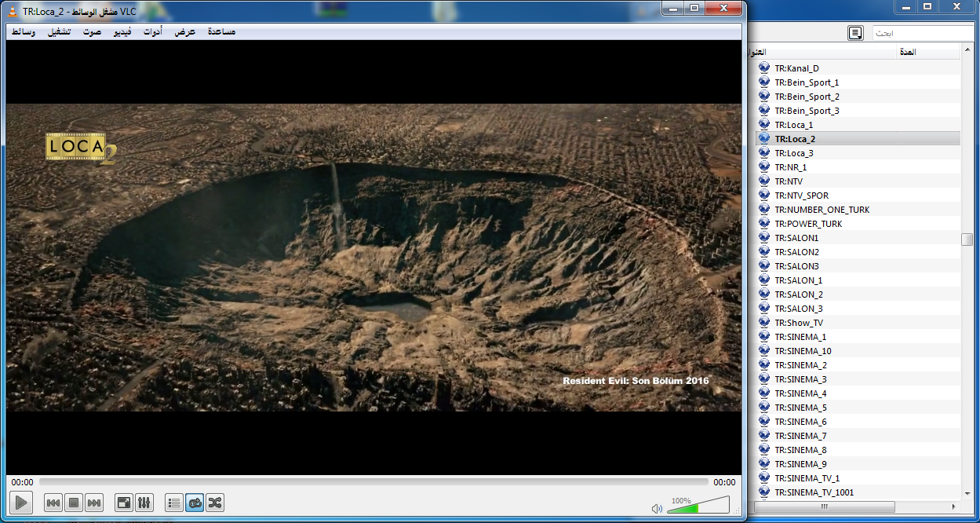Open the مساعدة (Help) menu
This screenshot has height=523, width=980.
click(222, 32)
